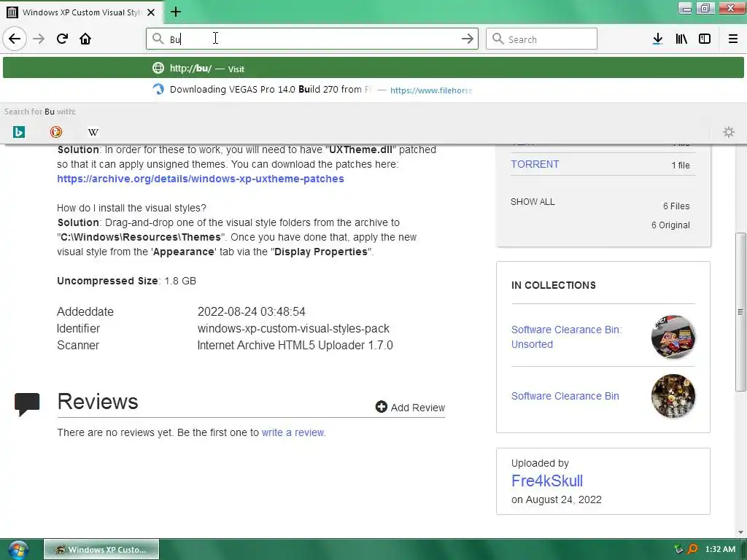Open the Windows Start button
747x560 pixels.
coord(18,550)
